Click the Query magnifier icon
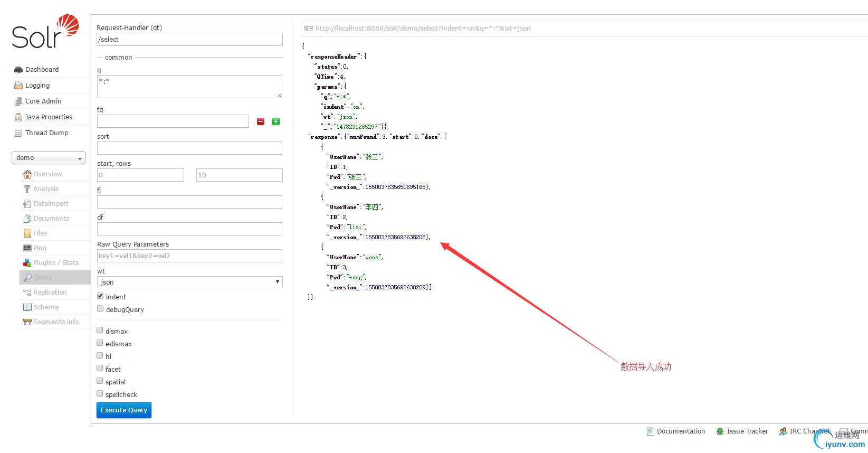This screenshot has height=453, width=868. click(x=27, y=278)
